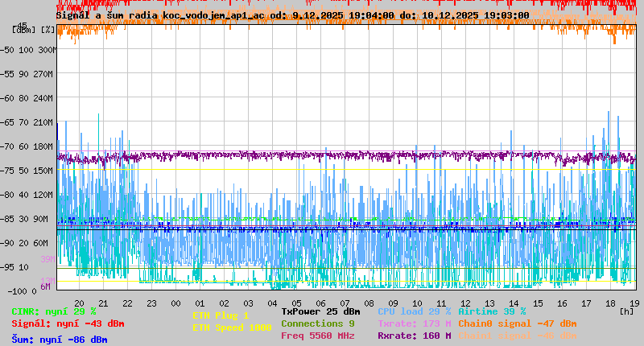Click the graph title text
Image resolution: width=644 pixels, height=346 pixels.
(292, 15)
